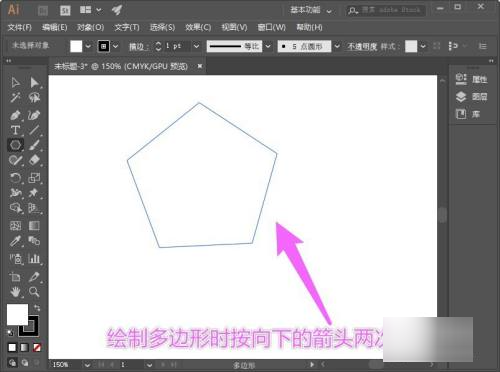This screenshot has width=500, height=372.
Task: Expand the stroke weight dropdown
Action: pos(196,46)
